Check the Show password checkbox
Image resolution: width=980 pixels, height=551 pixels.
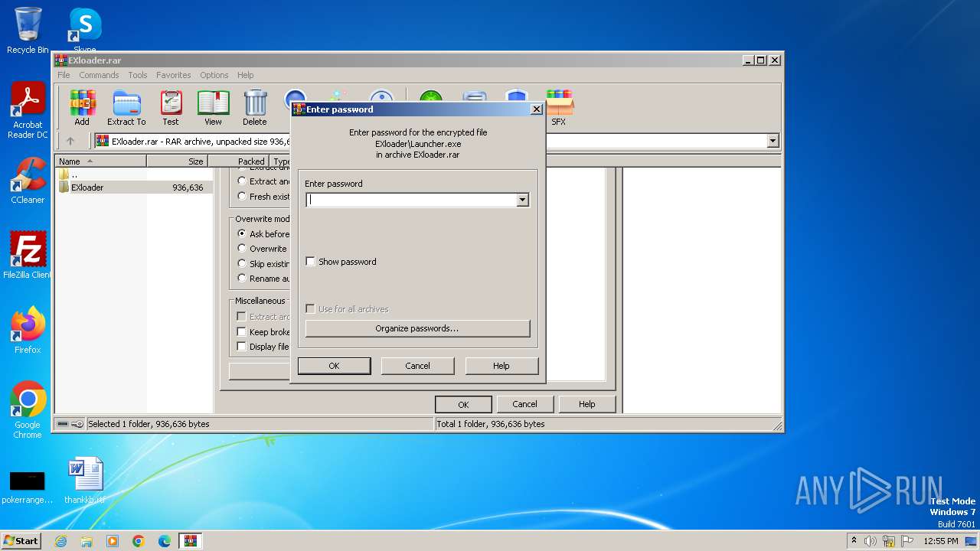coord(310,262)
